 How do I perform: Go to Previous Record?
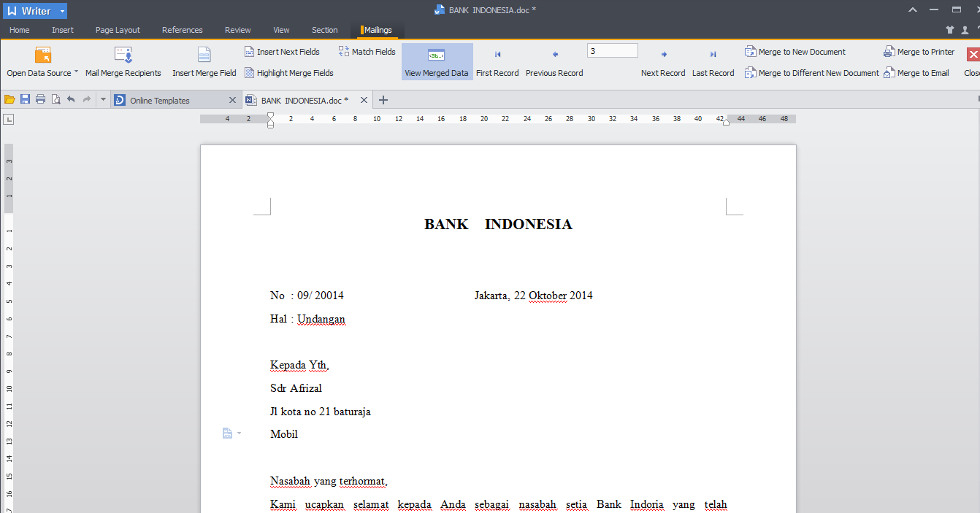click(554, 62)
